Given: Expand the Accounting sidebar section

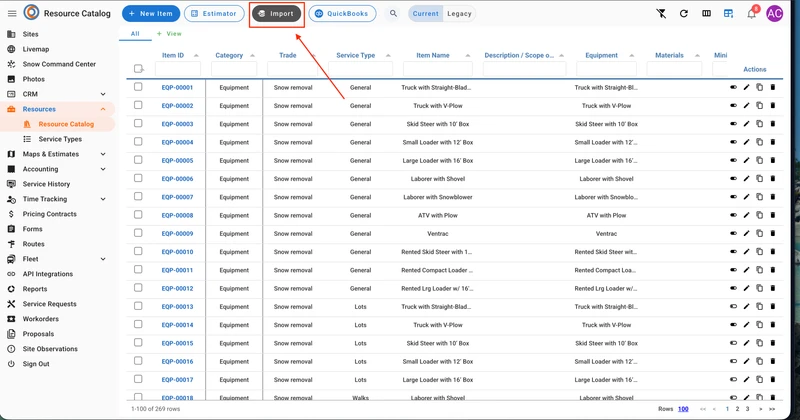Looking at the screenshot, I should (x=103, y=169).
